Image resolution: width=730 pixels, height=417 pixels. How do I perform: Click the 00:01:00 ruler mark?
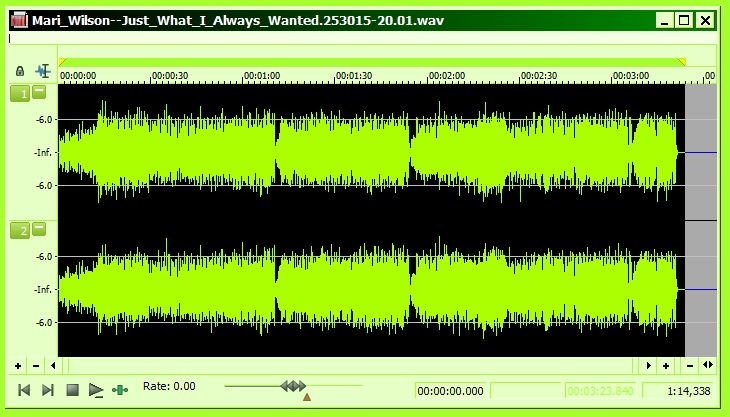tap(262, 75)
